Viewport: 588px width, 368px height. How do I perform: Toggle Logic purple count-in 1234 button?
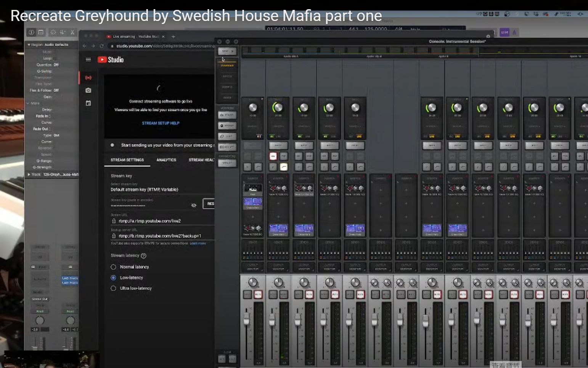point(504,32)
